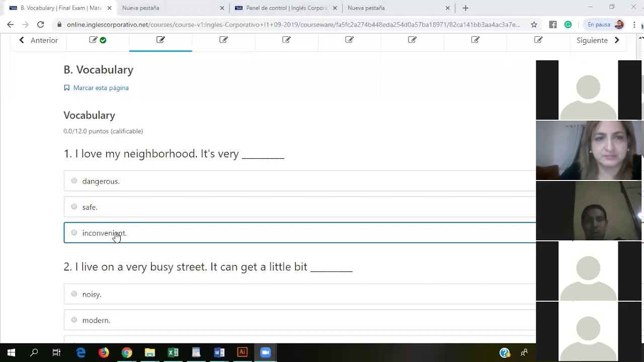Open Task View on the taskbar
Viewport: 644px width, 362px height.
pyautogui.click(x=56, y=352)
